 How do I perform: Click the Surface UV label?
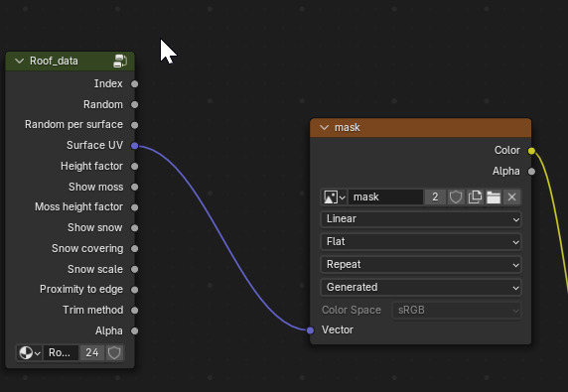(x=94, y=146)
